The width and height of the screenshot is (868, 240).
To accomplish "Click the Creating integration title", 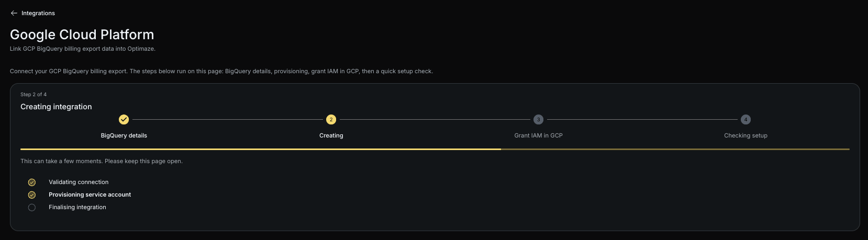I will pos(56,107).
